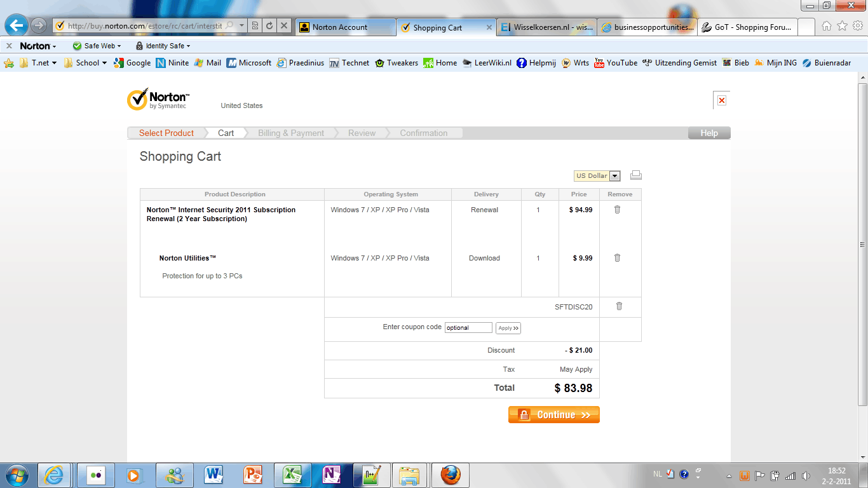
Task: Close the Shopping Cart tab
Action: click(489, 27)
